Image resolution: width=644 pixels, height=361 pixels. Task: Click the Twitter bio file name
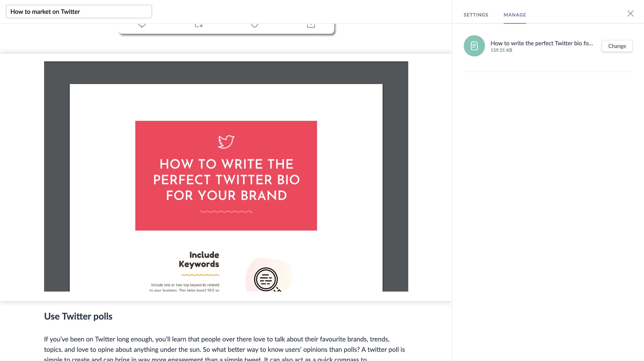[541, 43]
